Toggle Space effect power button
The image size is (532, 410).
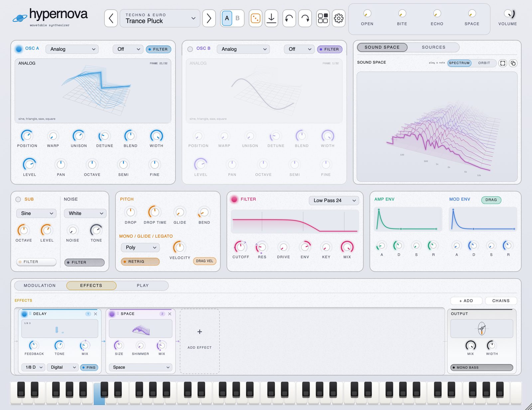(112, 314)
